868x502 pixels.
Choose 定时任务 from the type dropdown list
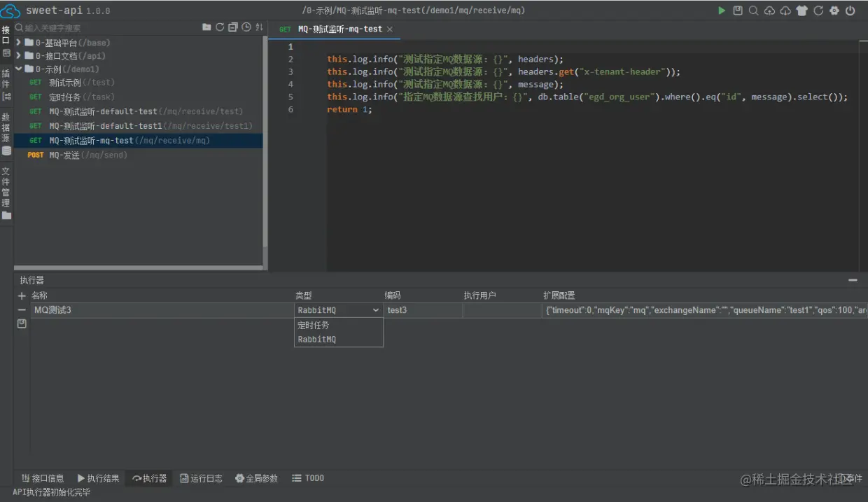coord(339,326)
